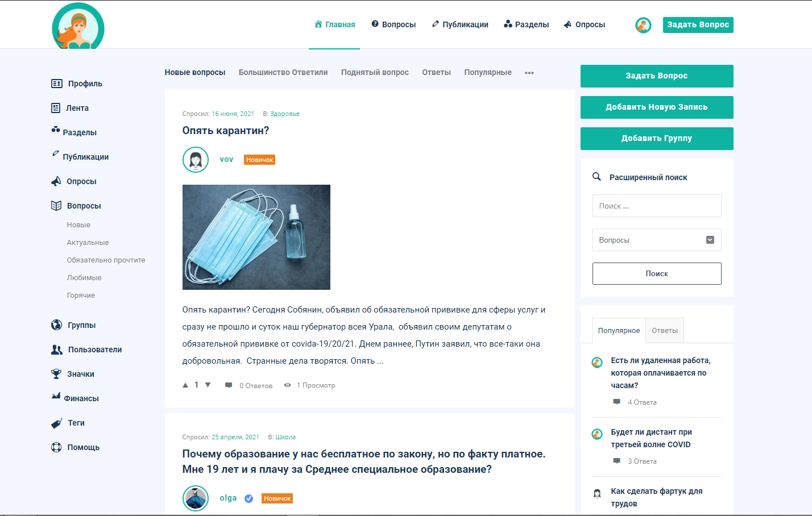Image resolution: width=812 pixels, height=516 pixels.
Task: Click the eye icon next to '1 Просмотр'
Action: [x=288, y=385]
